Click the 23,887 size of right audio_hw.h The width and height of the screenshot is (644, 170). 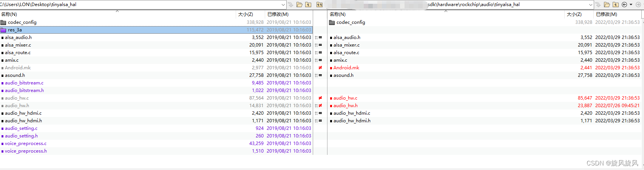coord(585,106)
